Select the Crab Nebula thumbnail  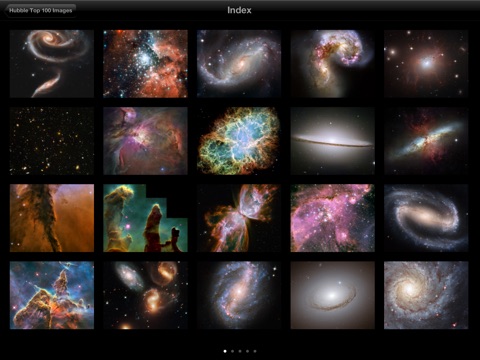coord(239,141)
